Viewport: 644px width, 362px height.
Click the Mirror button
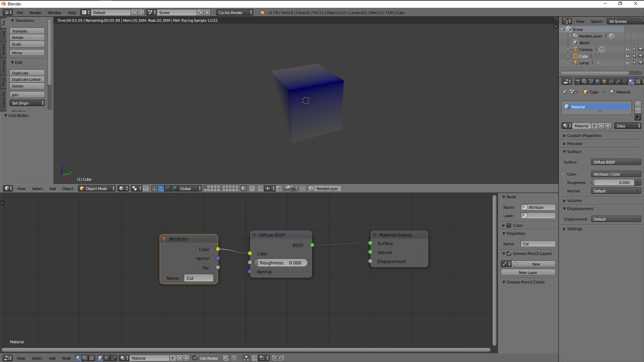tap(27, 53)
